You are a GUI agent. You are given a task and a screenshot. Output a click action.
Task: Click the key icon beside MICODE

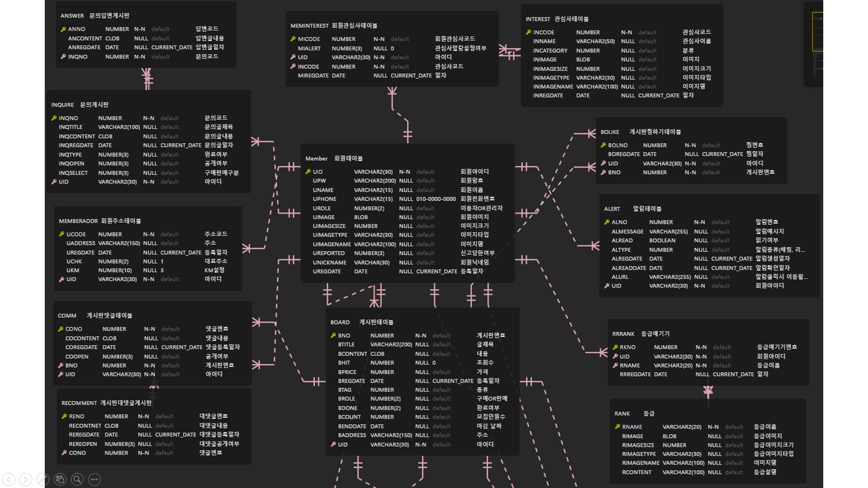tap(293, 39)
